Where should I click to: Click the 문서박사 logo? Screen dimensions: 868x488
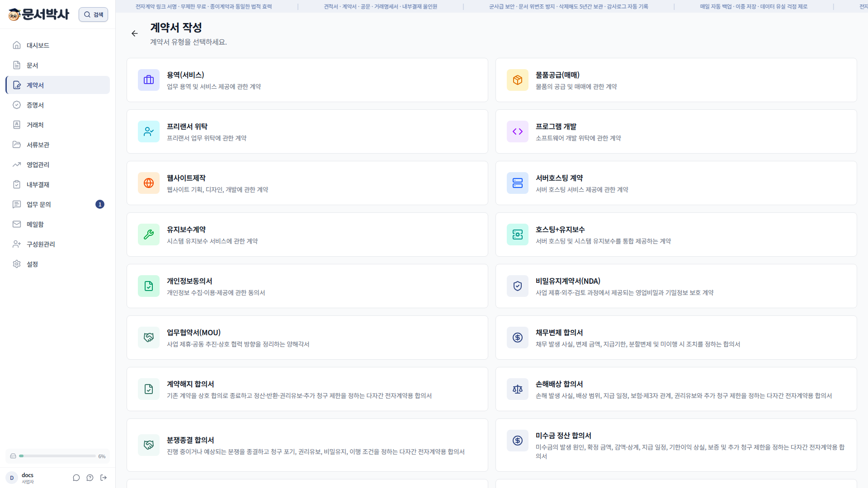pos(39,14)
